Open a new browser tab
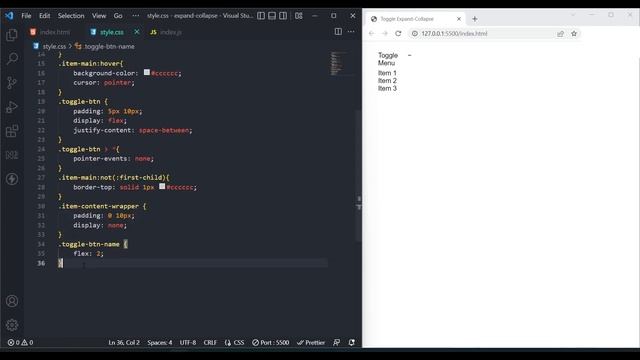The width and height of the screenshot is (640, 360). (474, 19)
